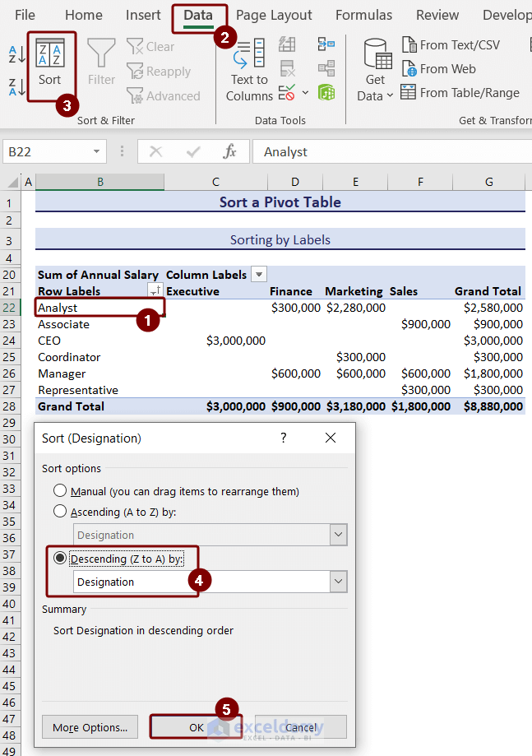The height and width of the screenshot is (756, 532).
Task: Click the Select All corner triangle
Action: point(13,183)
